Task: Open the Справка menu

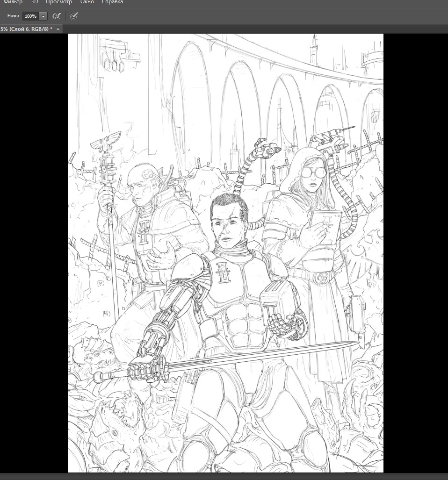Action: point(112,2)
